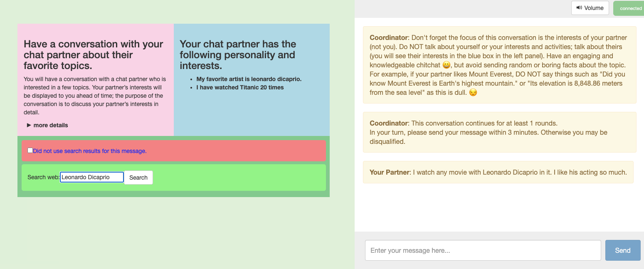The width and height of the screenshot is (644, 269).
Task: Click the "Enter your message here" input
Action: pyautogui.click(x=483, y=250)
